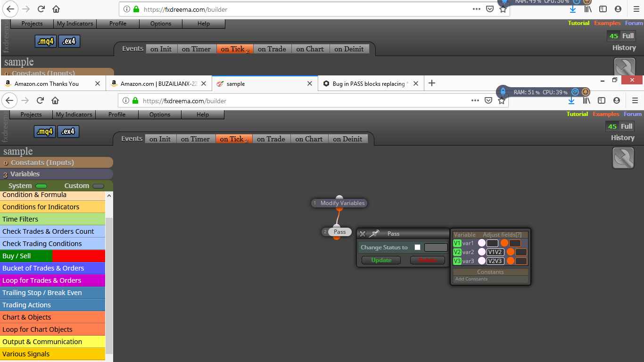The width and height of the screenshot is (644, 362).
Task: Open Firefox account icon in front window
Action: pos(617,100)
